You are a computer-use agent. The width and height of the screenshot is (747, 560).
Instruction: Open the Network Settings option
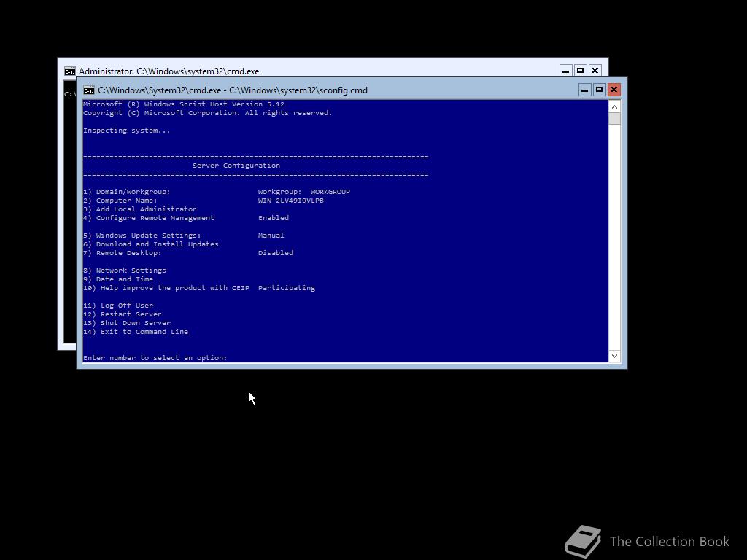[x=125, y=270]
